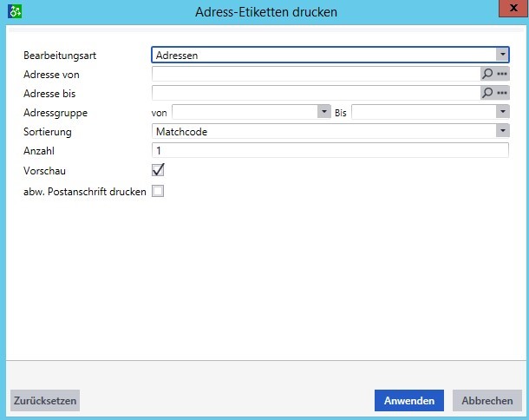Click the app icon in title bar
Screen dimensions: 529x420
[14, 13]
